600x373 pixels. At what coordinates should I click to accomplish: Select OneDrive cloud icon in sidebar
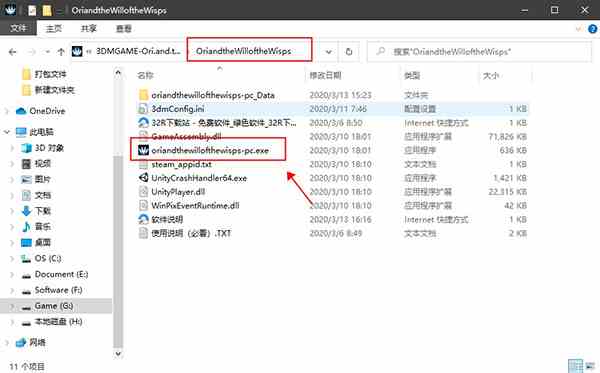click(21, 111)
